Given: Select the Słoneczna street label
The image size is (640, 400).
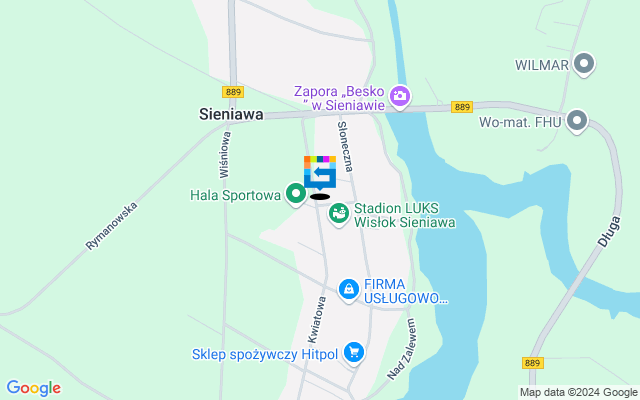Looking at the screenshot, I should pos(345,147).
